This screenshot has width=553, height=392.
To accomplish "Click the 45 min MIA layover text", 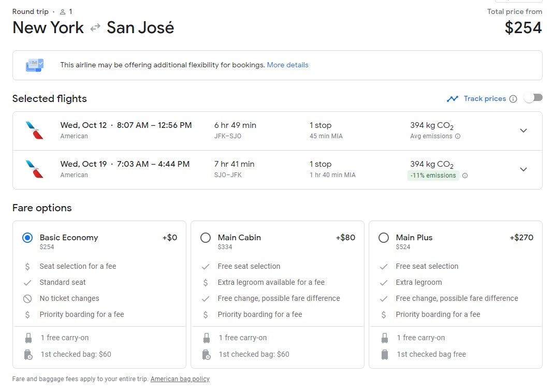I will coord(326,136).
